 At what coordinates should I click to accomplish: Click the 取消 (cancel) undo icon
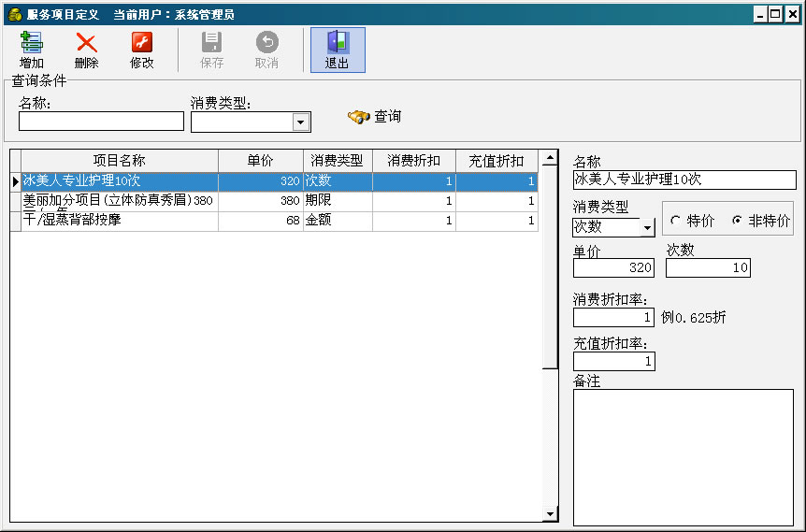coord(266,43)
